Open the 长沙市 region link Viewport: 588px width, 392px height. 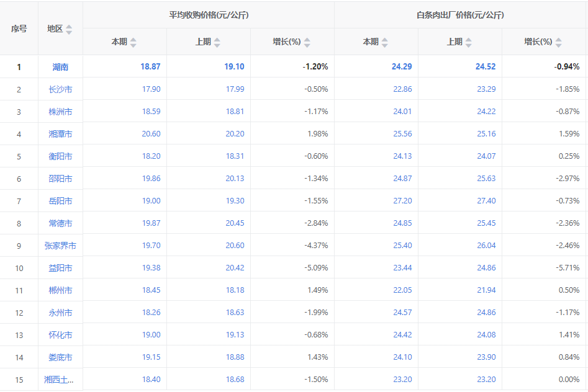pos(60,89)
